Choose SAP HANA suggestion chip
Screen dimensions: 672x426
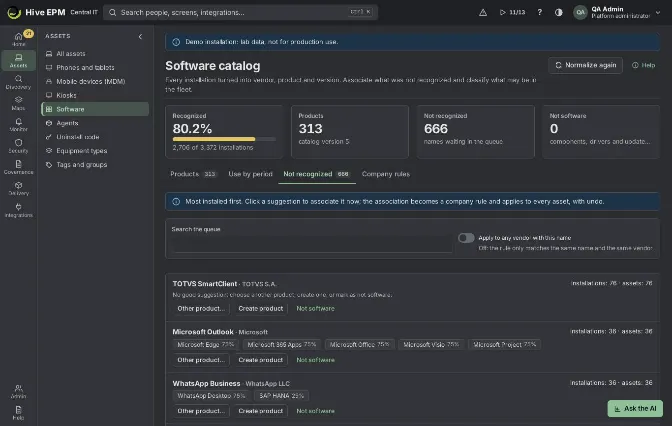point(282,396)
